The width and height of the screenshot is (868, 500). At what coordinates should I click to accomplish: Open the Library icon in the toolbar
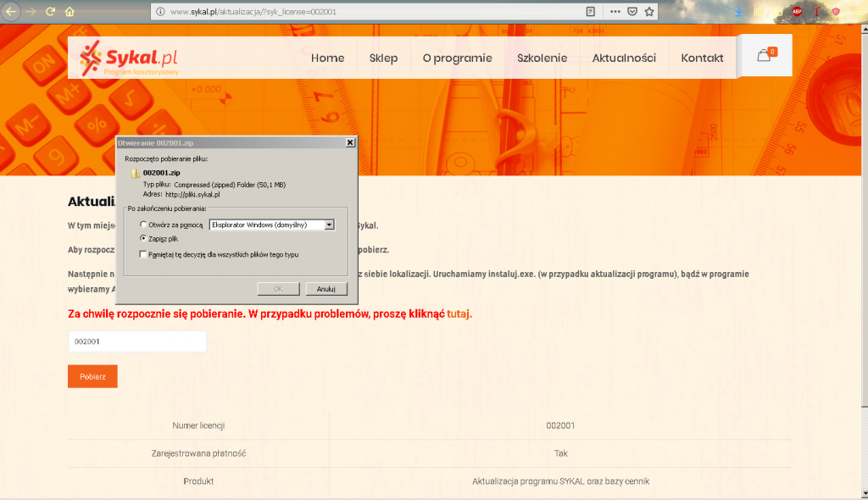click(x=759, y=11)
